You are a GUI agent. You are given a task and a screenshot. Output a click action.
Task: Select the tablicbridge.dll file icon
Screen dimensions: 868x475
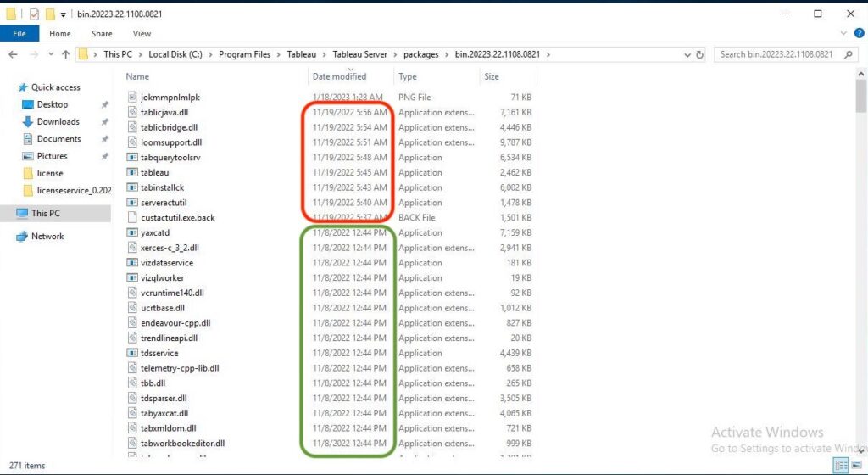tap(132, 126)
